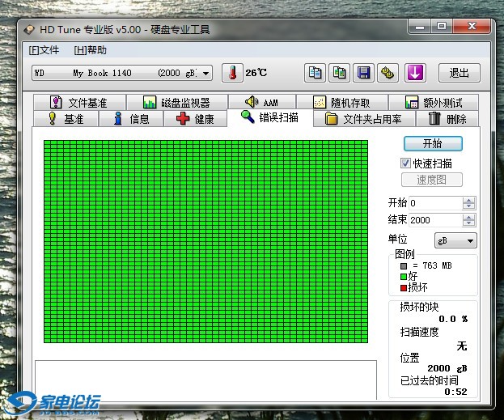This screenshot has height=420, width=504.
Task: Copy info to clipboard toolbar icon
Action: tap(315, 73)
